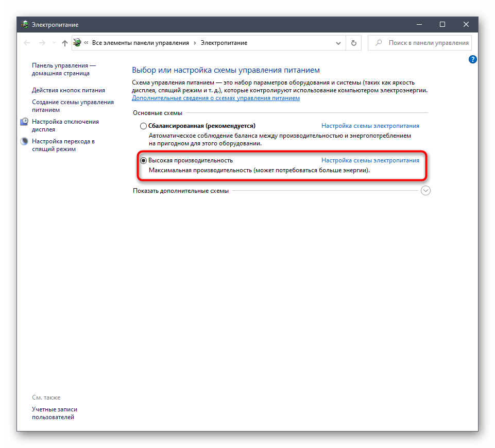The image size is (495, 448).
Task: Click the Control Panel icon in address bar
Action: [x=77, y=43]
